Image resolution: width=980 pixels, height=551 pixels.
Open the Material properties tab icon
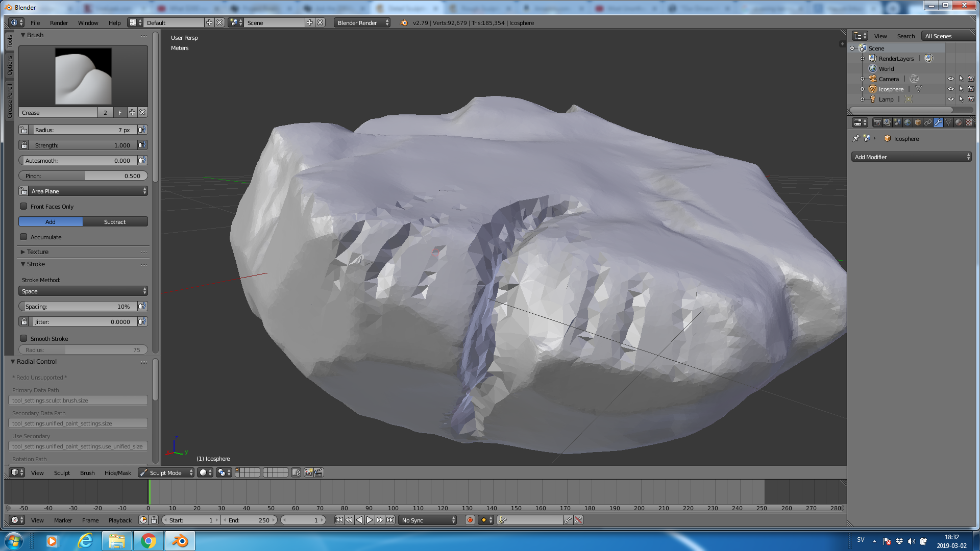[x=959, y=122]
